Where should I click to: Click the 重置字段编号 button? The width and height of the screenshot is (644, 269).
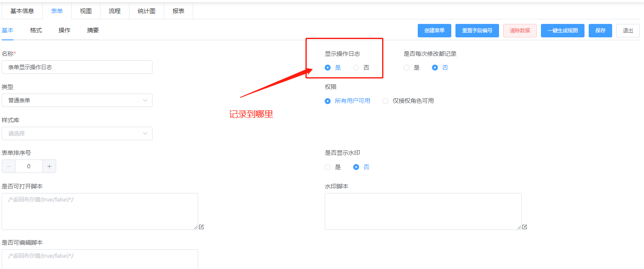[477, 31]
